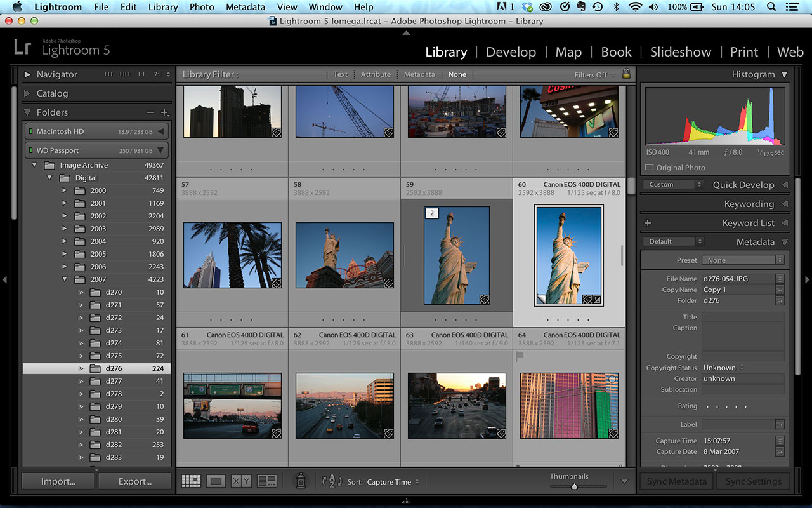
Task: Click the Export button
Action: pyautogui.click(x=135, y=481)
